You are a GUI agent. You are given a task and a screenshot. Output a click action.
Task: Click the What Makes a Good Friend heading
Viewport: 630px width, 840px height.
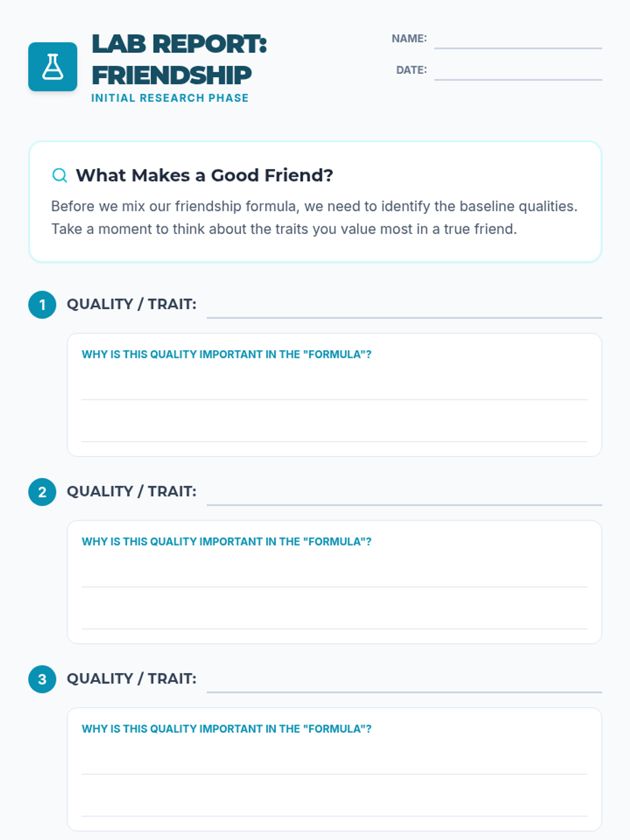[205, 175]
